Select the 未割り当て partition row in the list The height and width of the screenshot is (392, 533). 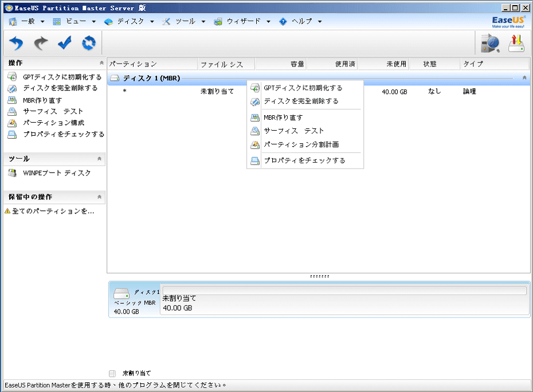coord(319,91)
